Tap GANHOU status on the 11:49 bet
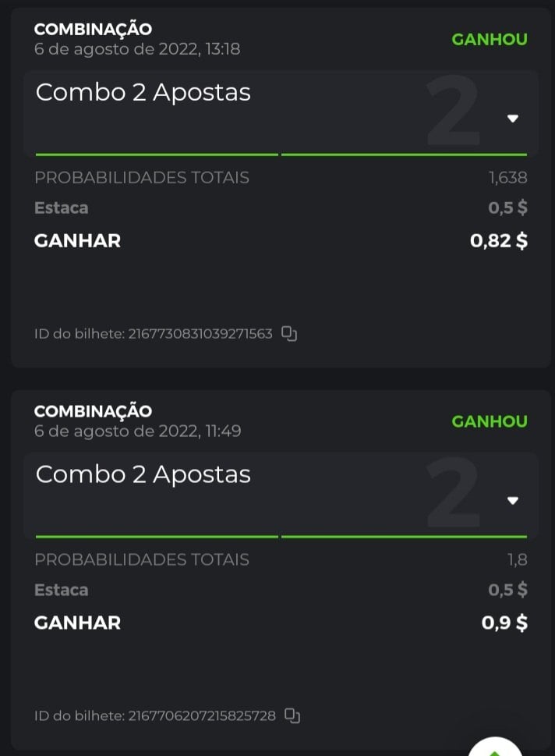 tap(490, 421)
